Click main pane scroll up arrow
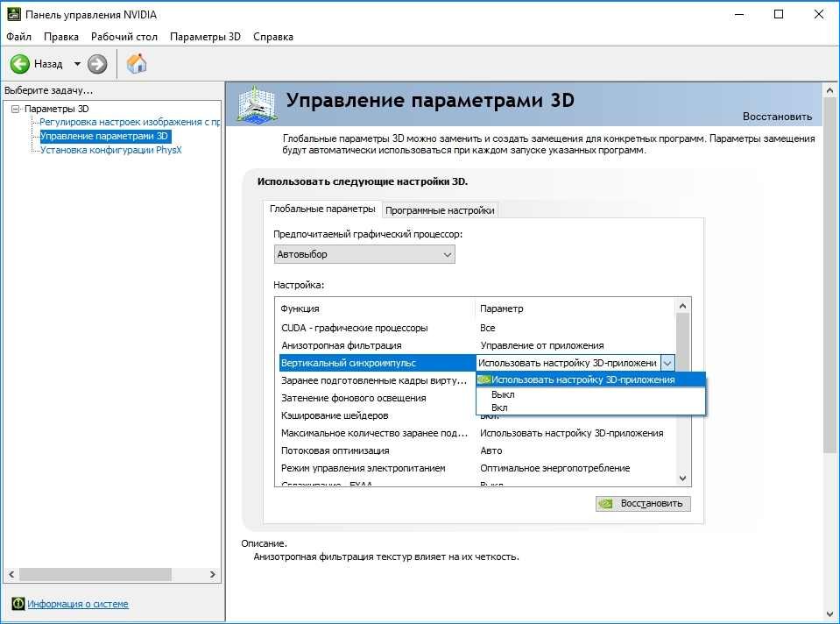Screen dimensions: 840x624 tap(829, 90)
